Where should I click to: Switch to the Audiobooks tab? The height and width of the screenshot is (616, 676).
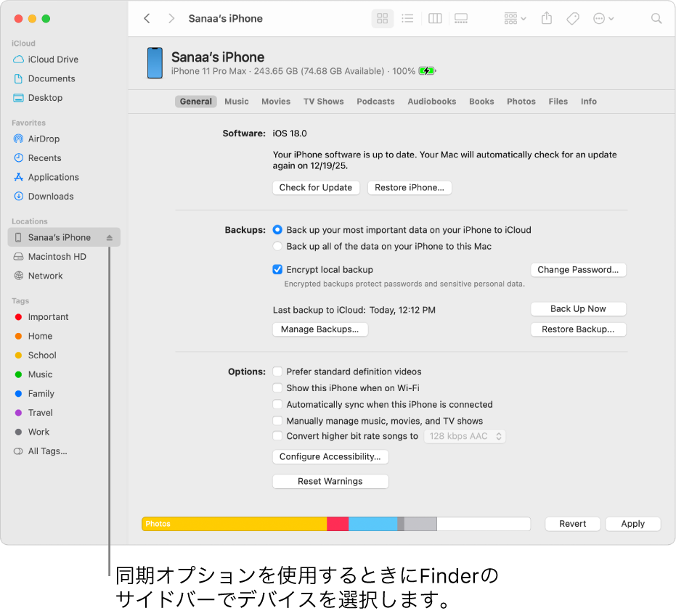click(x=431, y=102)
